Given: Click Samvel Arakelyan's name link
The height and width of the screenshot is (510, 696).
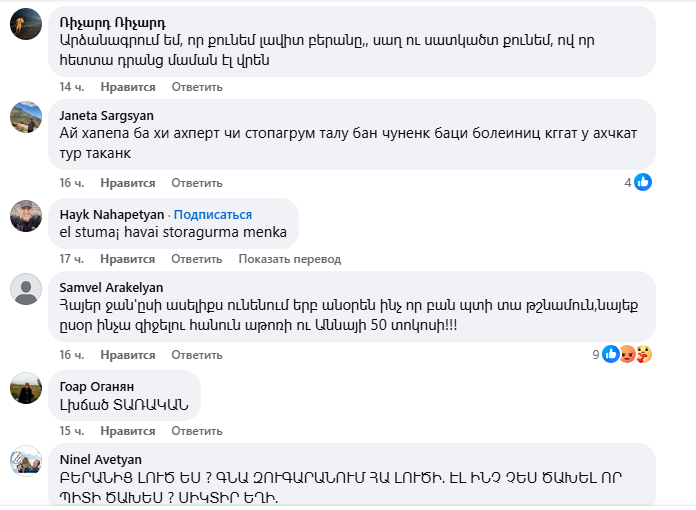Looking at the screenshot, I should tap(111, 288).
